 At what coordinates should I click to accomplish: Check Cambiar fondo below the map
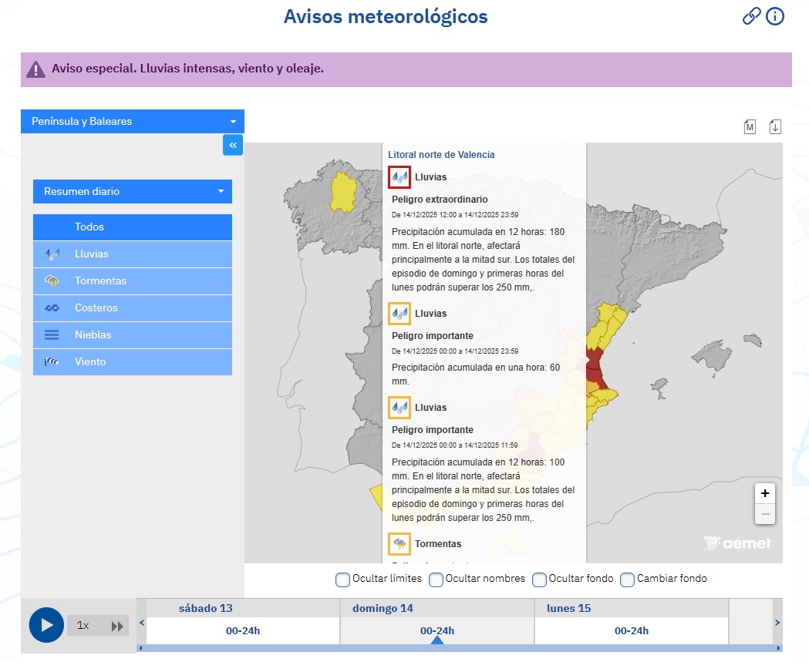(x=627, y=579)
